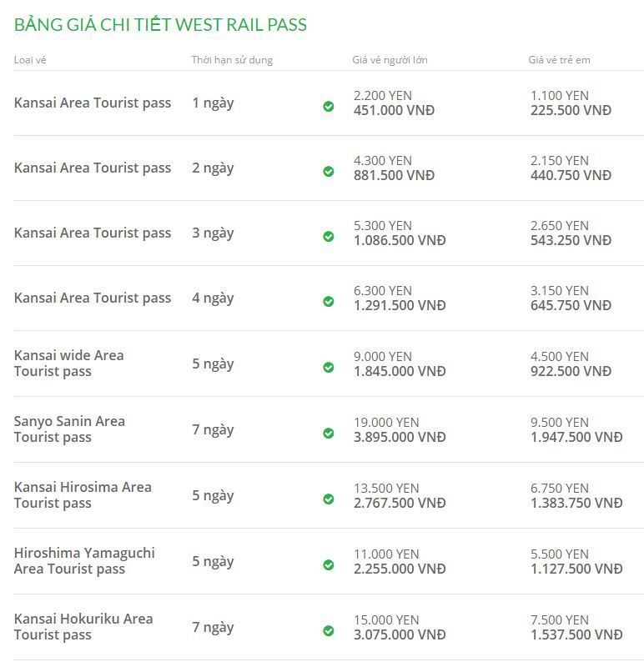Select 'Kansai wide Area Tourist pass' name
Image resolution: width=644 pixels, height=662 pixels.
[x=68, y=363]
